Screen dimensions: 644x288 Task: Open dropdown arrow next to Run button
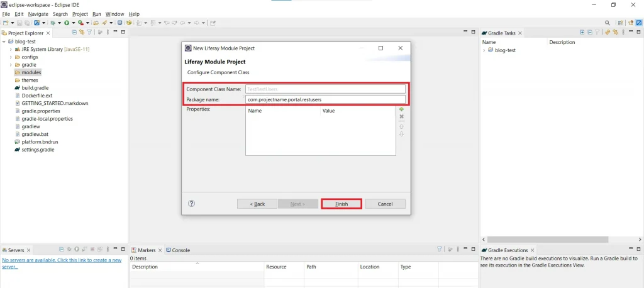(73, 23)
